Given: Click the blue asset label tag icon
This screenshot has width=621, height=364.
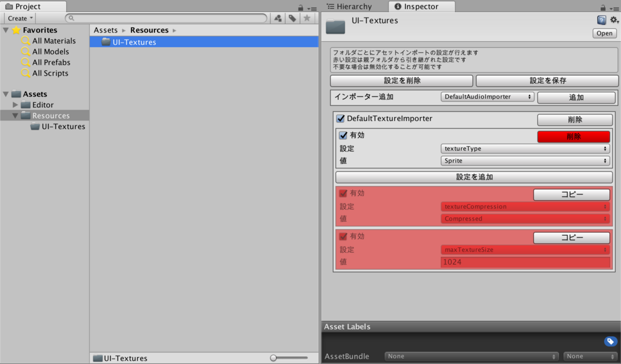Looking at the screenshot, I should [x=610, y=341].
